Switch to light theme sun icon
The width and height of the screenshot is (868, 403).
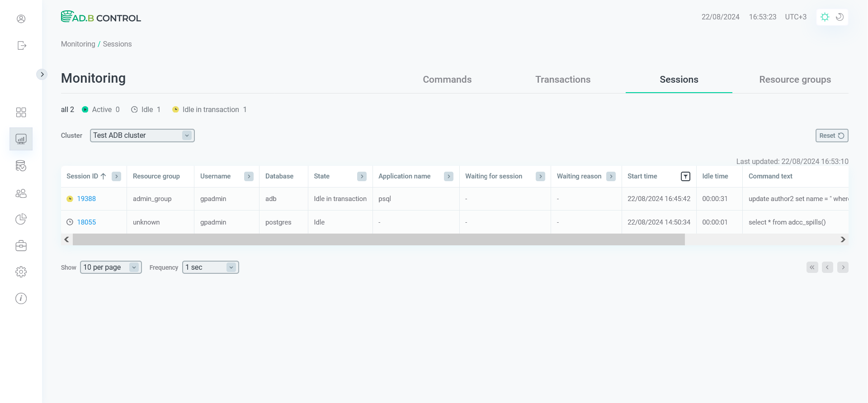coord(825,17)
